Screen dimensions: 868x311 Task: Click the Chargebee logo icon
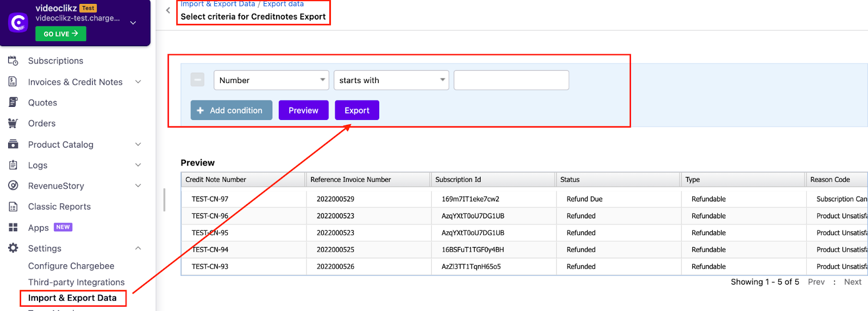pos(18,22)
